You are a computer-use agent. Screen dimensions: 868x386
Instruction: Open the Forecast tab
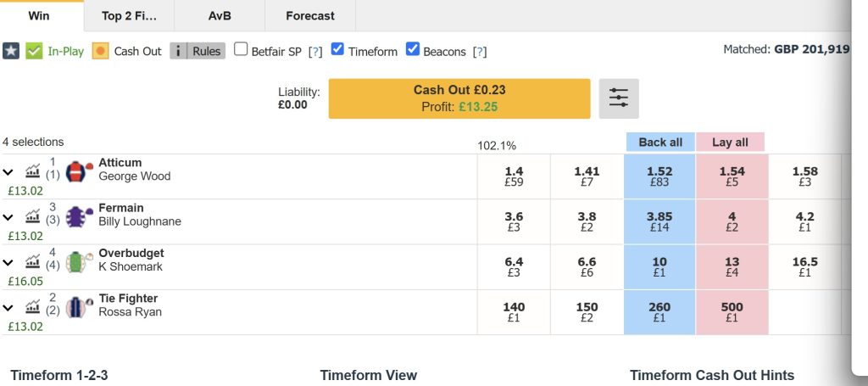pos(310,15)
